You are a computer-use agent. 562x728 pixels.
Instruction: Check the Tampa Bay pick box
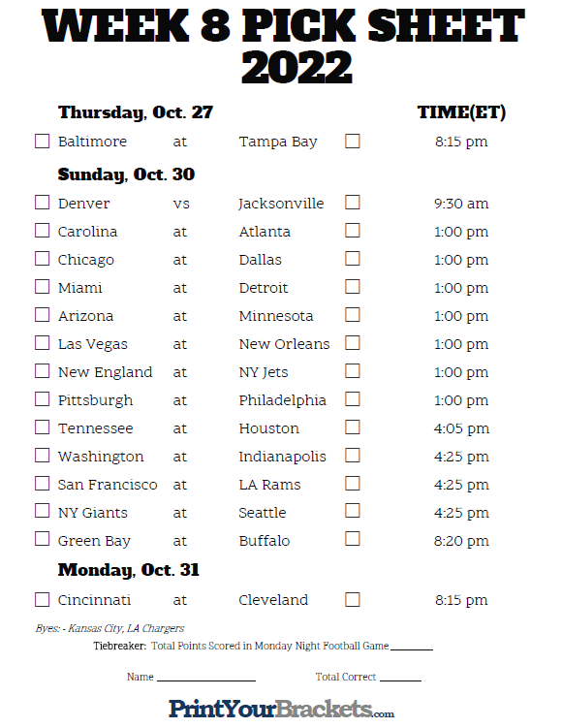click(353, 142)
